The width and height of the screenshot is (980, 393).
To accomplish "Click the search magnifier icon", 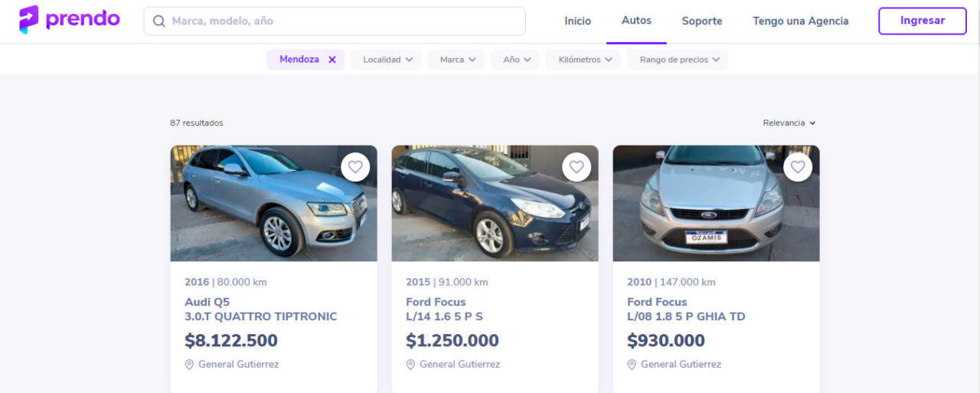I will 159,21.
